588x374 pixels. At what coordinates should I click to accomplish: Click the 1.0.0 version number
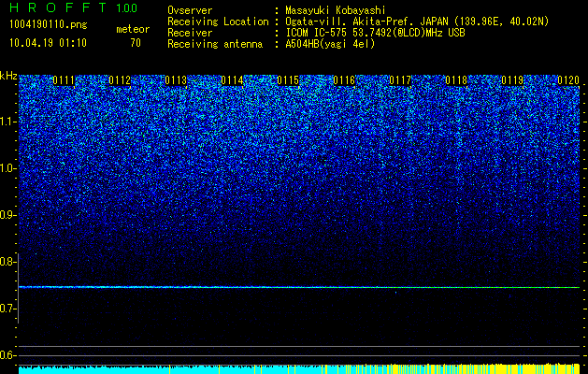pyautogui.click(x=127, y=7)
